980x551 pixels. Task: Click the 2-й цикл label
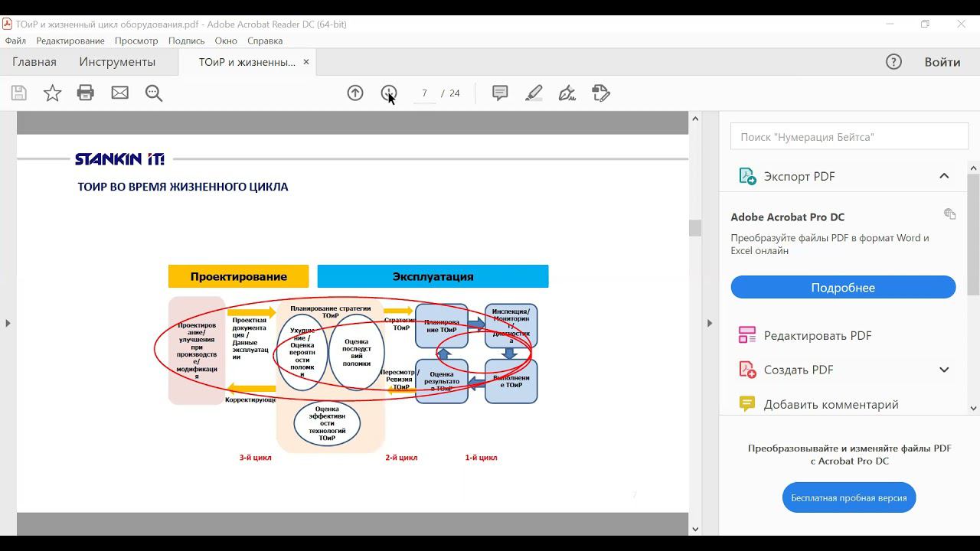[401, 458]
